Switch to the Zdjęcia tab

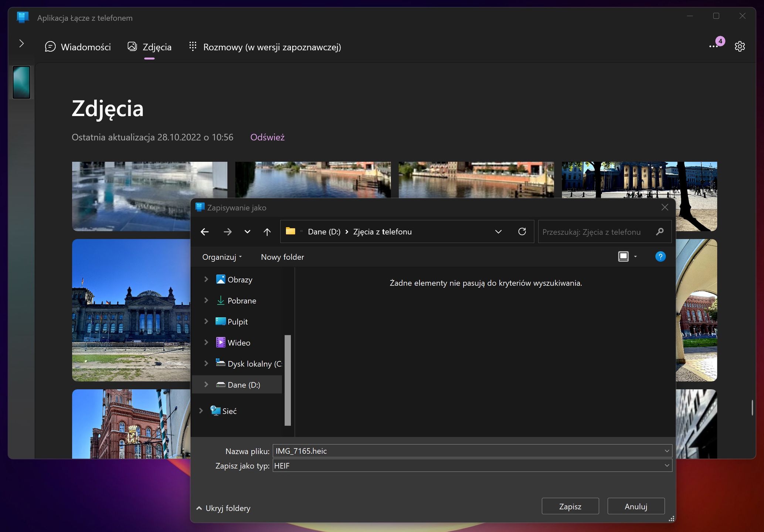click(150, 47)
